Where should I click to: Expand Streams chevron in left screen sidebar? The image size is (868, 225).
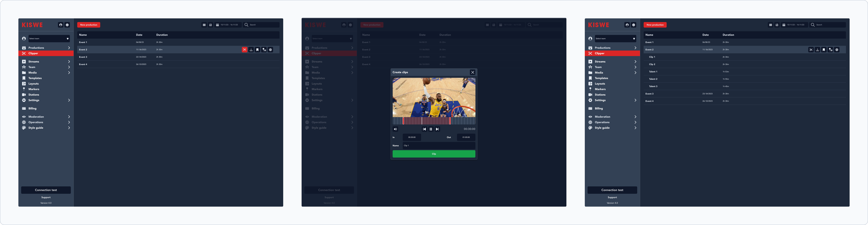pos(69,62)
